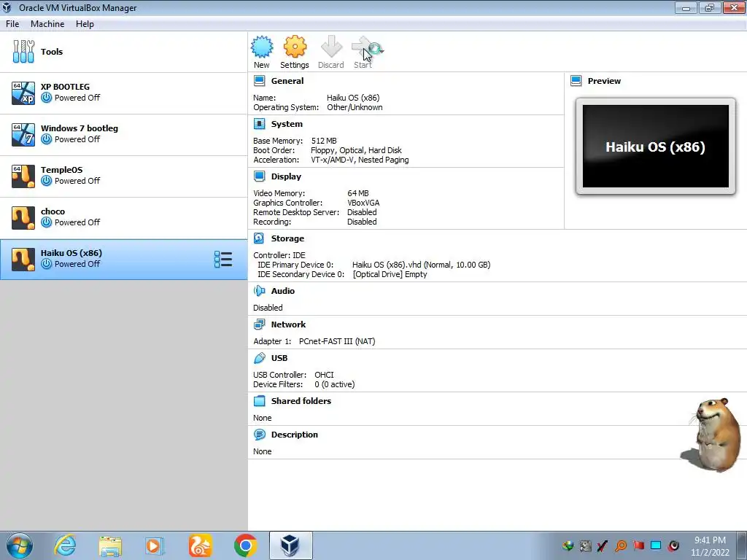Open the File menu
This screenshot has height=560, width=747.
pos(12,24)
